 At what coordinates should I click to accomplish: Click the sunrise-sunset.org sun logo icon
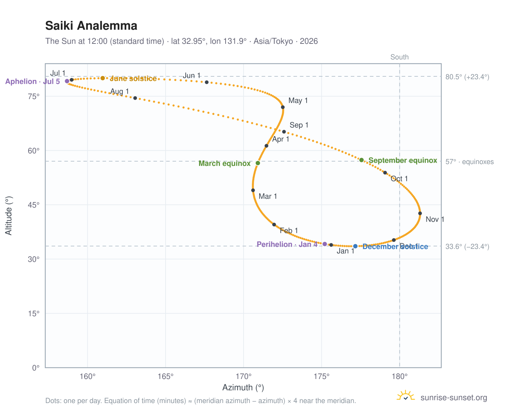click(x=406, y=396)
